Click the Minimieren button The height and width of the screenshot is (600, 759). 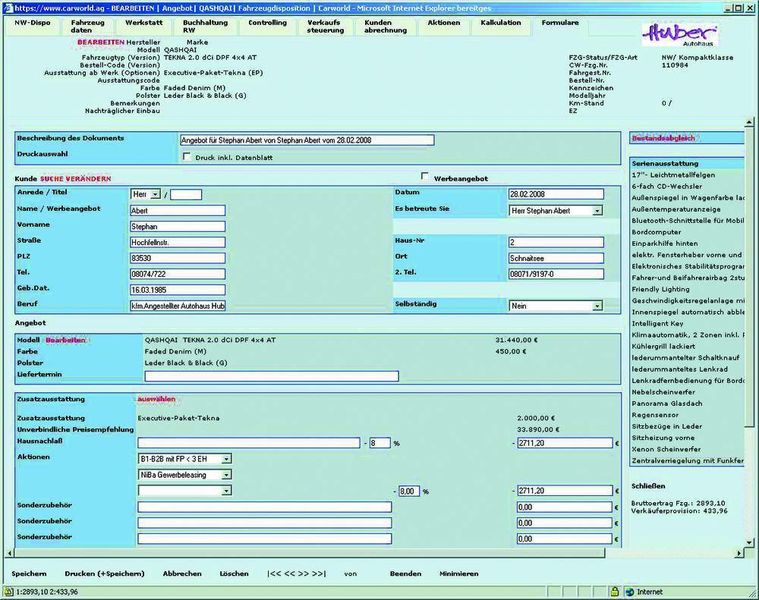coord(459,573)
